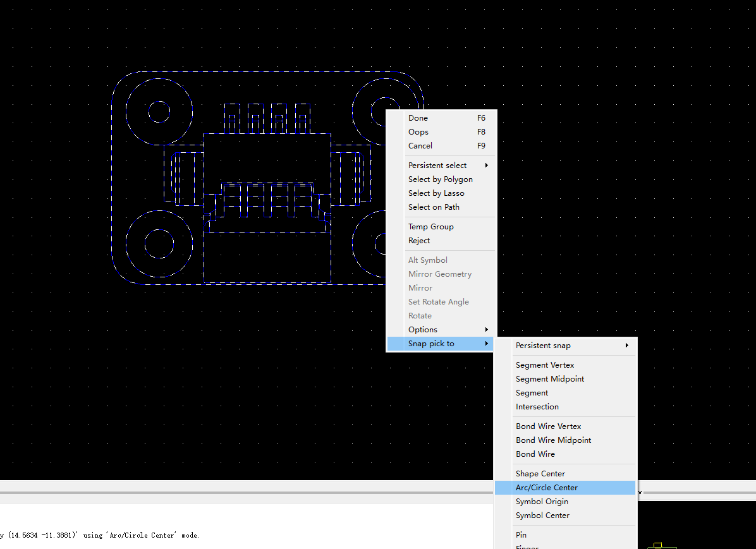The height and width of the screenshot is (549, 756).
Task: Open the Snap pick to submenu
Action: pyautogui.click(x=441, y=344)
